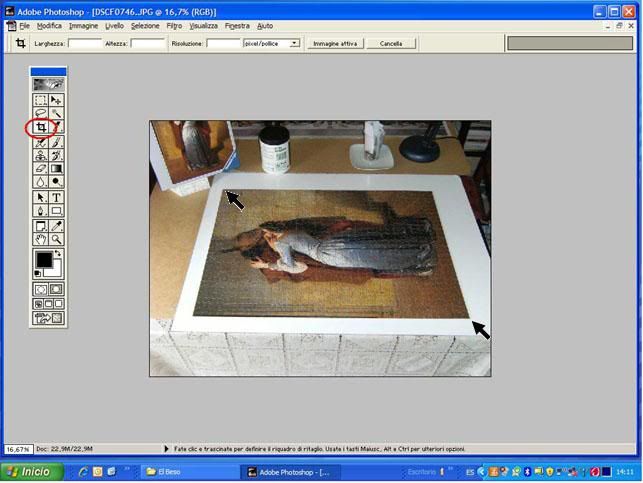The height and width of the screenshot is (483, 643).
Task: Click the ES language indicator in the tray
Action: coord(470,472)
